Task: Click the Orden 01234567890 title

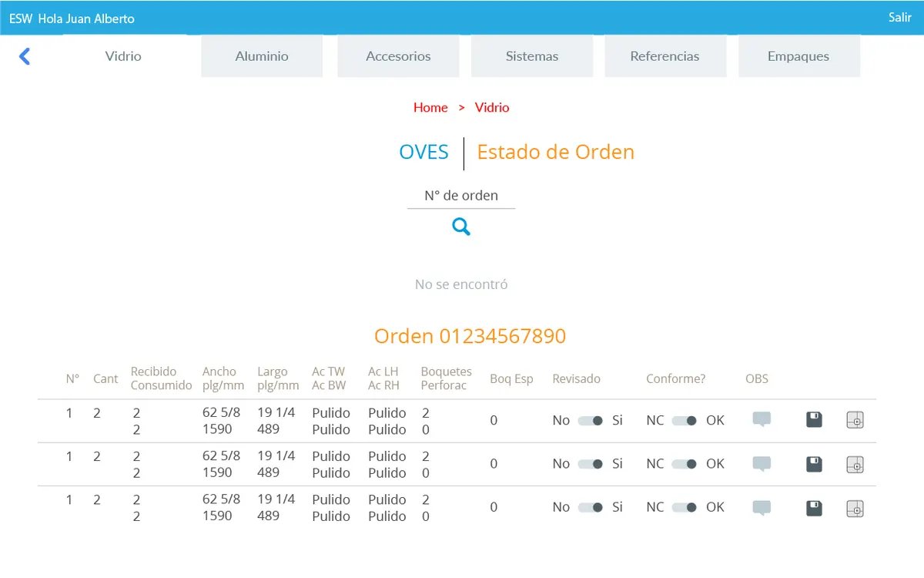Action: (470, 336)
